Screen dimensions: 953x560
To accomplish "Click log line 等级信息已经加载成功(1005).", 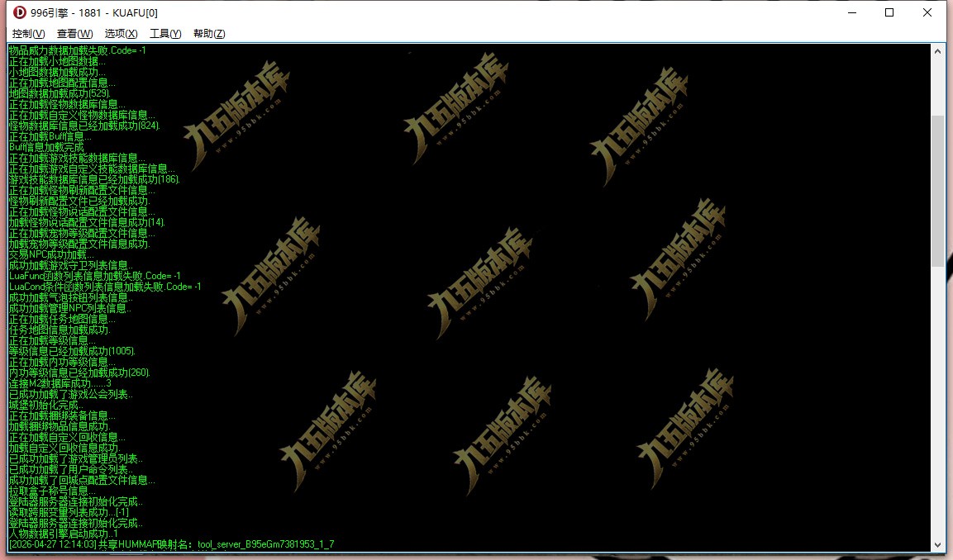I will coord(73,351).
